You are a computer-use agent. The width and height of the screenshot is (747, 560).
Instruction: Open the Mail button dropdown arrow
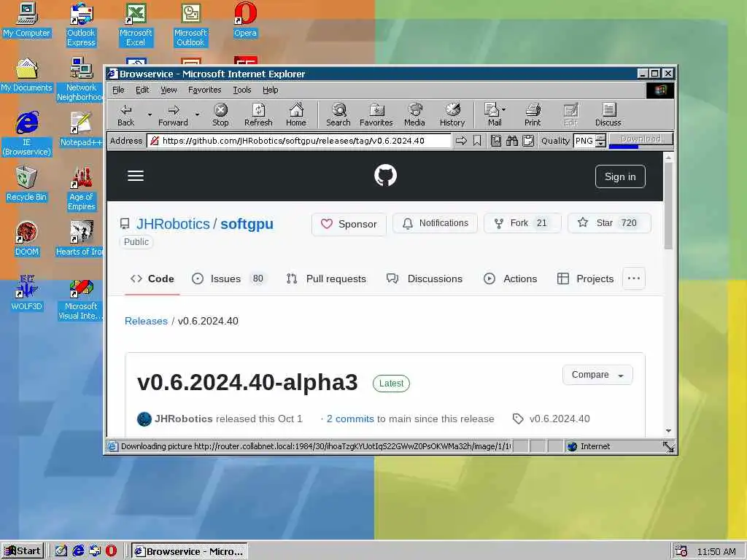504,109
